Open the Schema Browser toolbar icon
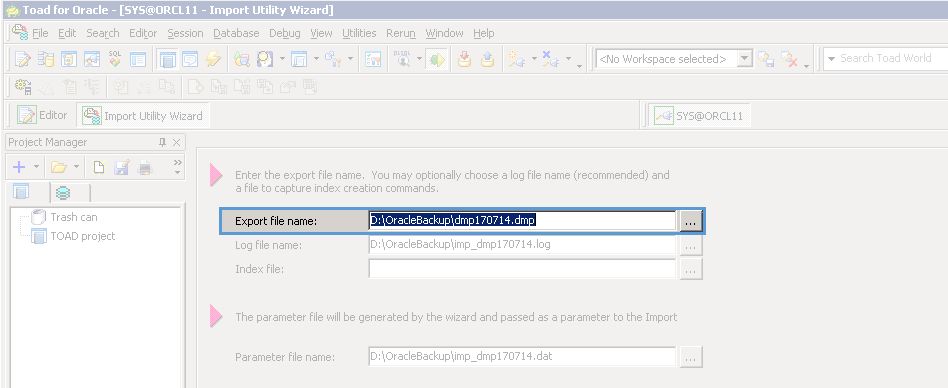The width and height of the screenshot is (948, 388). click(x=46, y=59)
